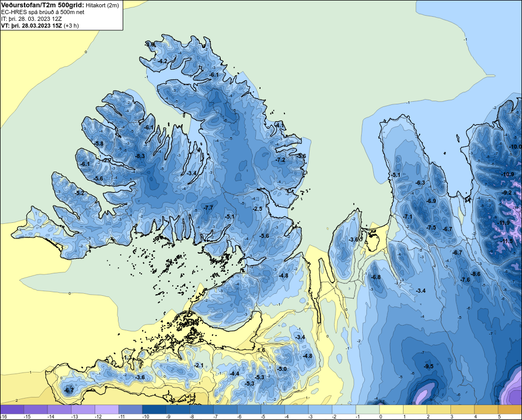
Task: Click the temperature value '-11.5' on map
Action: point(507,241)
